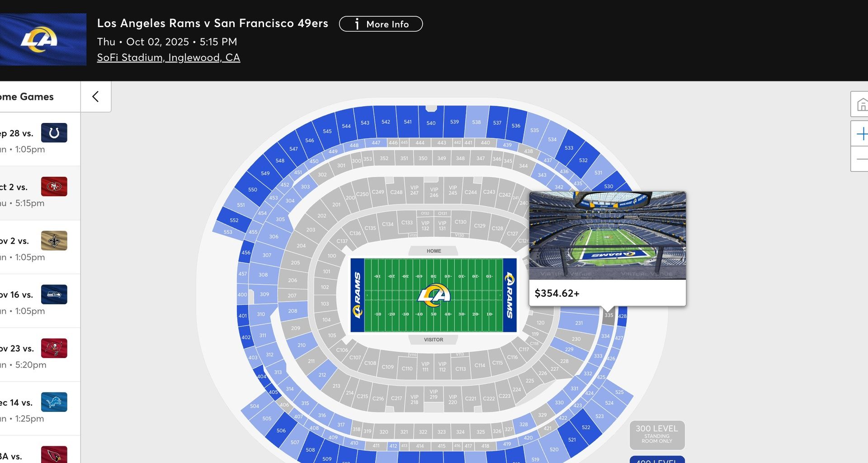Select the game versus Colts on Sep 28
Screen dimensions: 868x463
point(40,140)
